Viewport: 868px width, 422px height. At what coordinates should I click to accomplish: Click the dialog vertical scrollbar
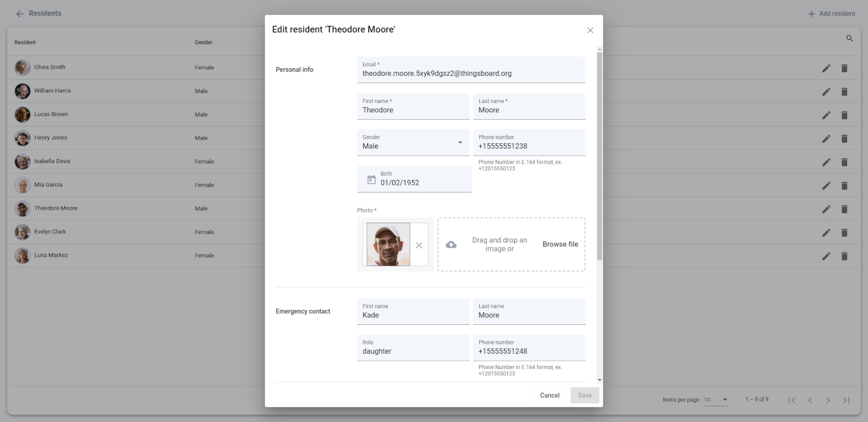point(599,156)
